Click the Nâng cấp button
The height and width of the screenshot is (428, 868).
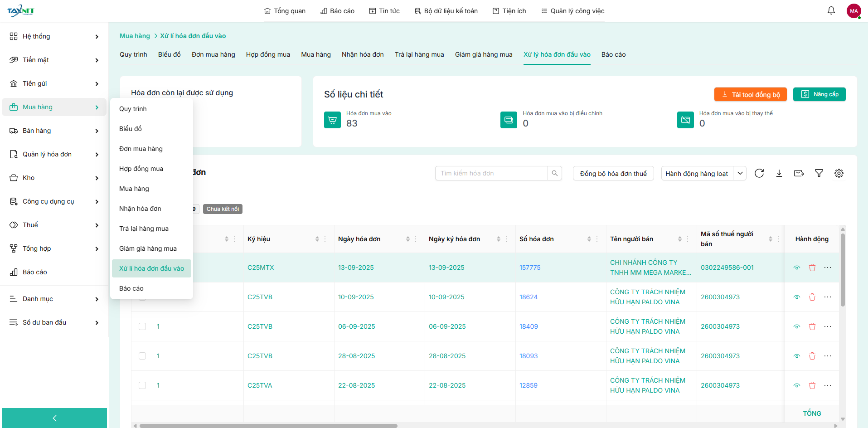[x=820, y=94]
